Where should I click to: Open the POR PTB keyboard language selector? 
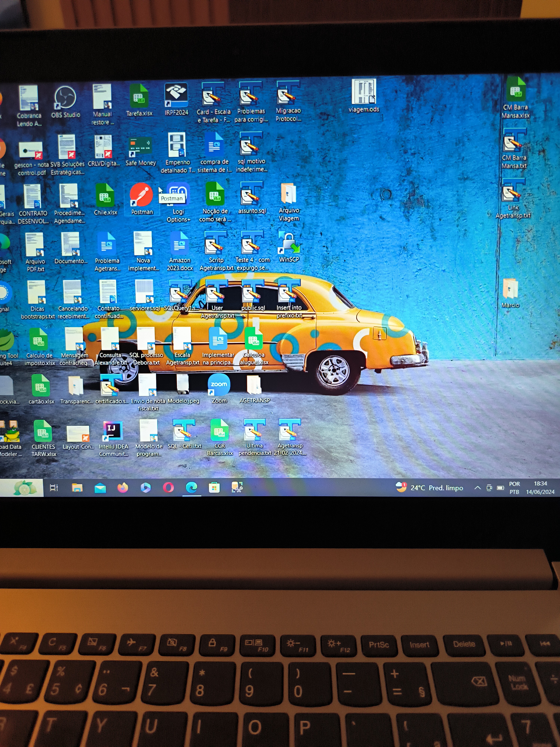(x=514, y=488)
